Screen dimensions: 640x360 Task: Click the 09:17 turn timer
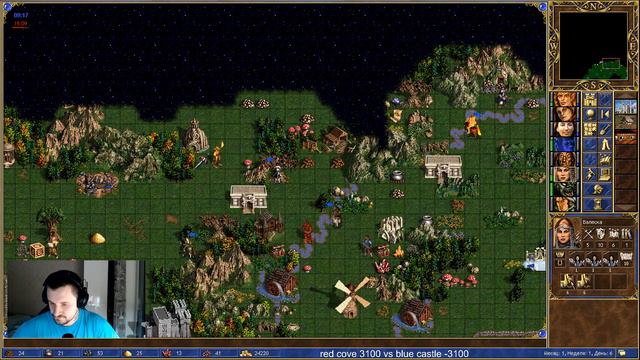tap(20, 16)
